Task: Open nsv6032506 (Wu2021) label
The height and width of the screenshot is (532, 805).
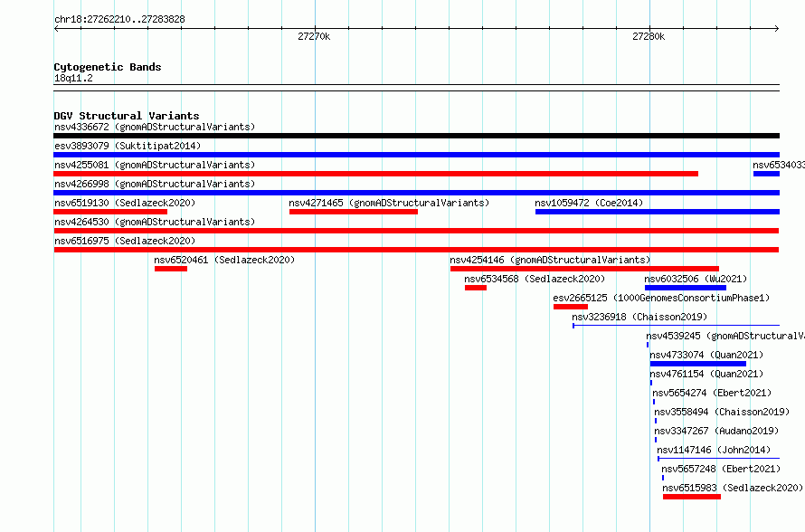Action: (696, 279)
